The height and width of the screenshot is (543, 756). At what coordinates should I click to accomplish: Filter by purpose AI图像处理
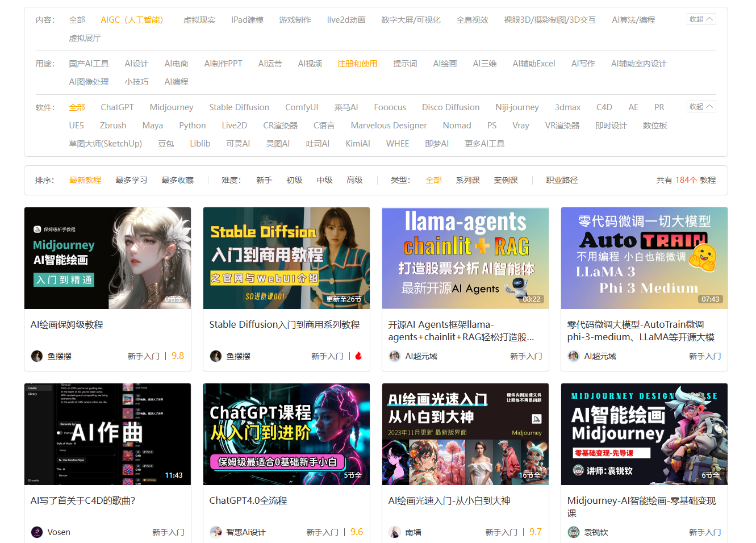coord(89,82)
